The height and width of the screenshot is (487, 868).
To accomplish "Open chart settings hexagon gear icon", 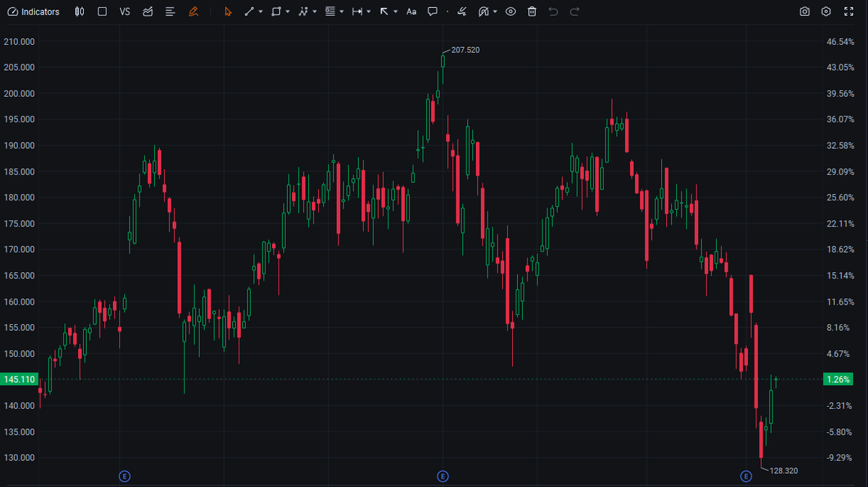I will point(827,12).
